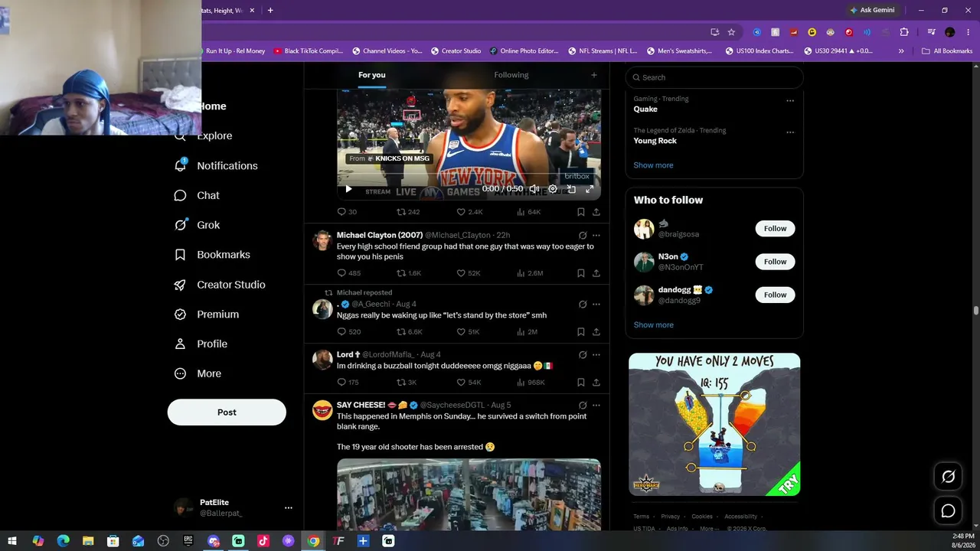
Task: Open Grok action on the SAY CHEESE! post
Action: (583, 406)
